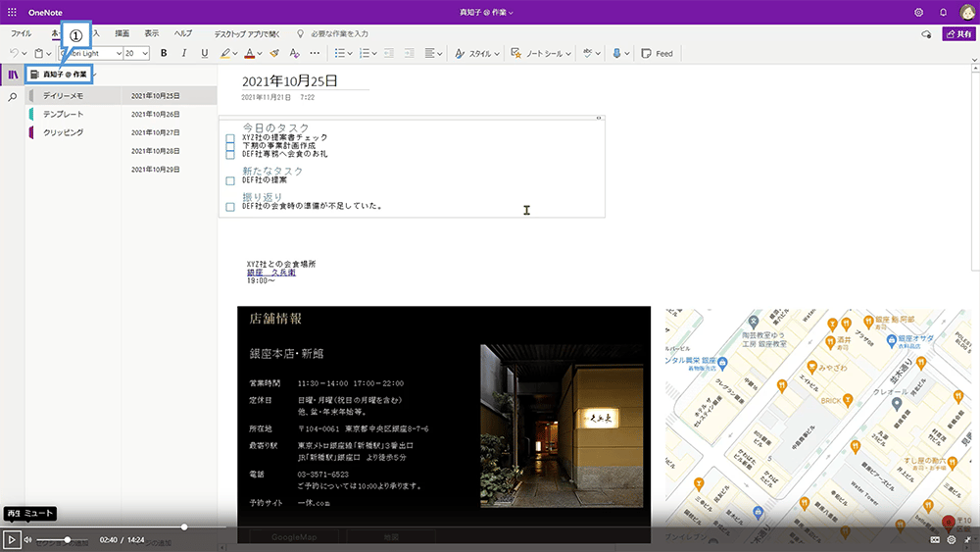Viewport: 980px width, 552px height.
Task: Expand highlight color dropdown arrow
Action: 235,54
